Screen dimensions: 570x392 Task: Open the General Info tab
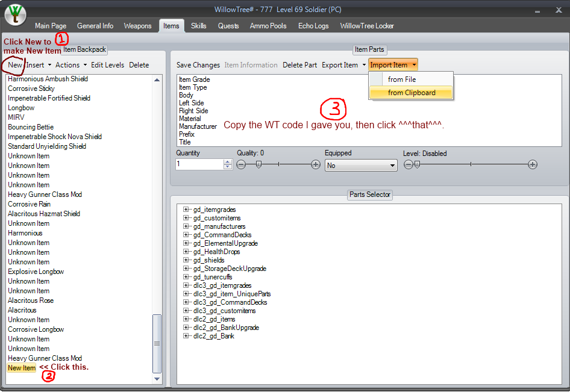point(95,26)
